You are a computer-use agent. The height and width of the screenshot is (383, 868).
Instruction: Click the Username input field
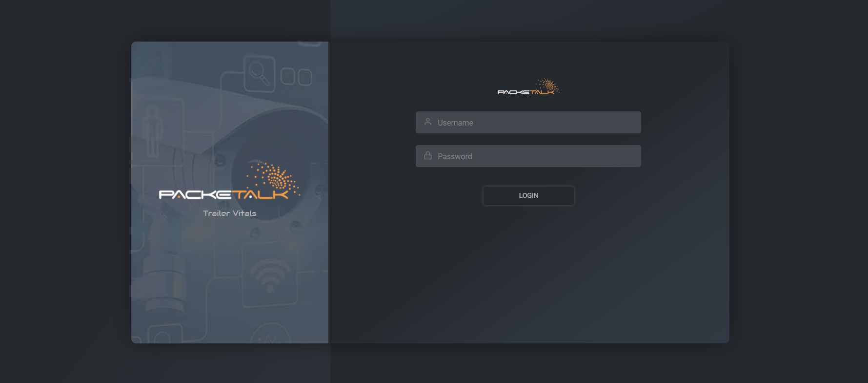[x=528, y=122]
